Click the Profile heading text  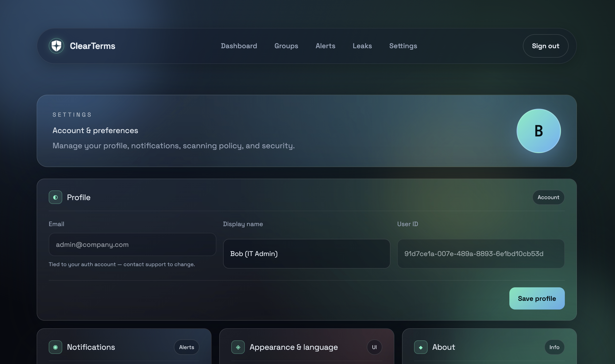(x=79, y=197)
